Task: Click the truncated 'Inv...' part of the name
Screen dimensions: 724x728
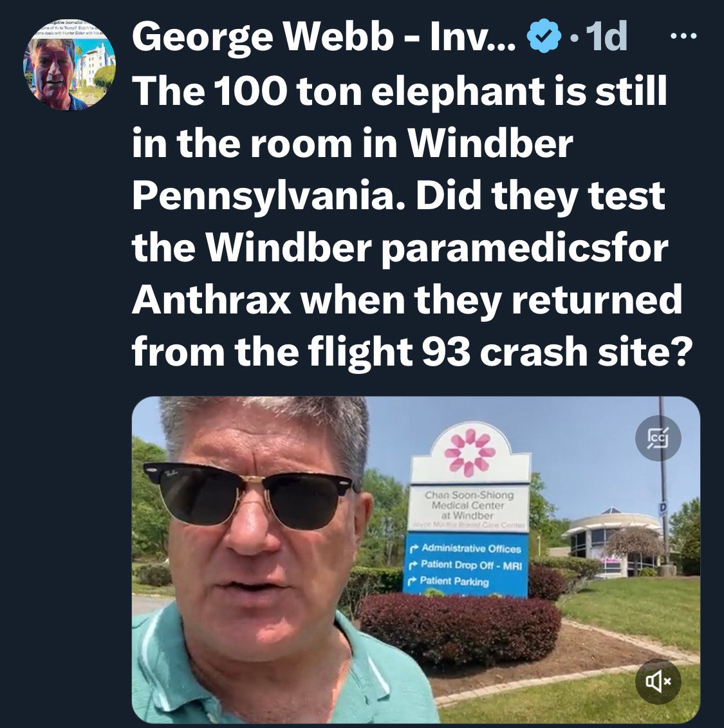Action: point(472,36)
